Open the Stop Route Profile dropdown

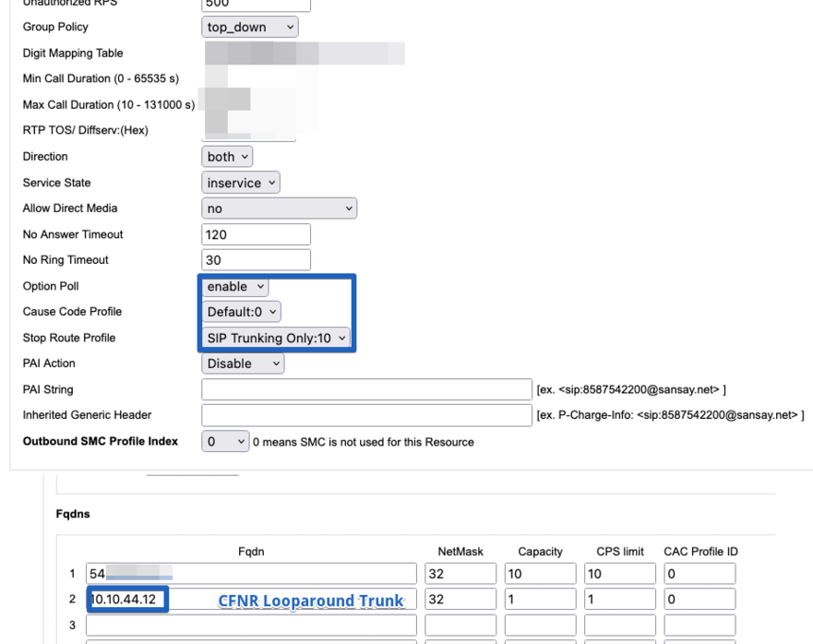[x=277, y=338]
